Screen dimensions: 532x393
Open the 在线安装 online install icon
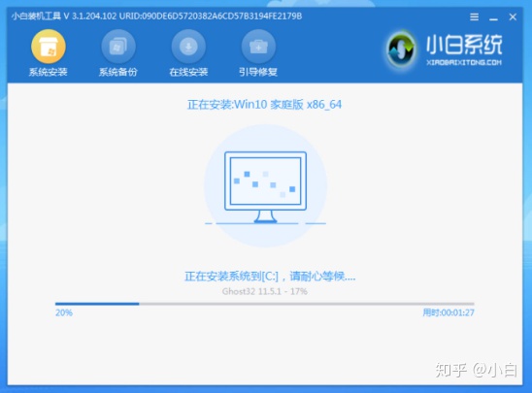point(188,47)
